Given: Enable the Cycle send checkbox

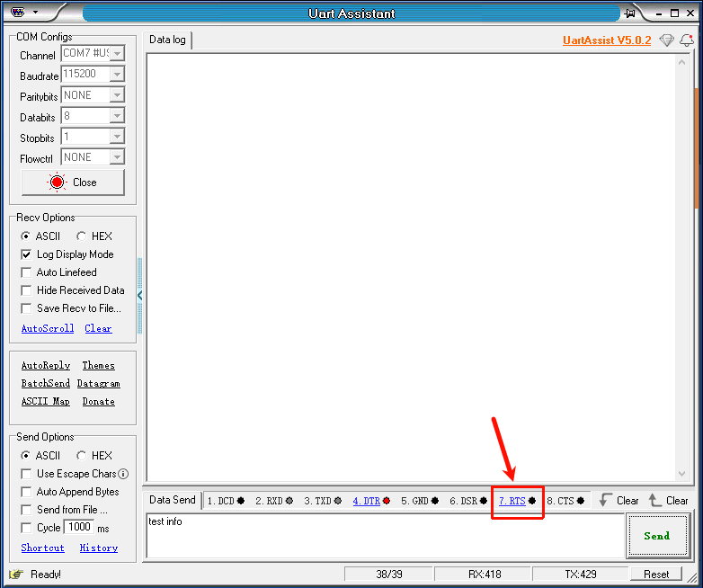Looking at the screenshot, I should 26,528.
